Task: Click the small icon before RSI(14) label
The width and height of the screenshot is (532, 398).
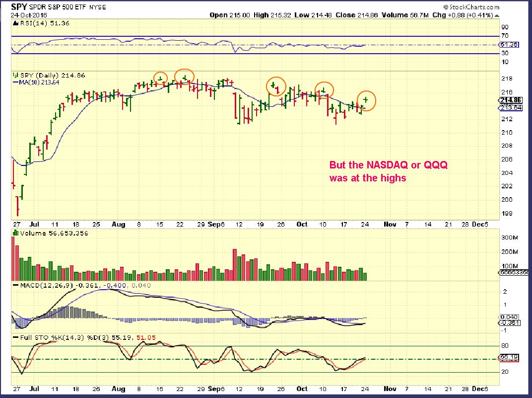Action: [15, 23]
